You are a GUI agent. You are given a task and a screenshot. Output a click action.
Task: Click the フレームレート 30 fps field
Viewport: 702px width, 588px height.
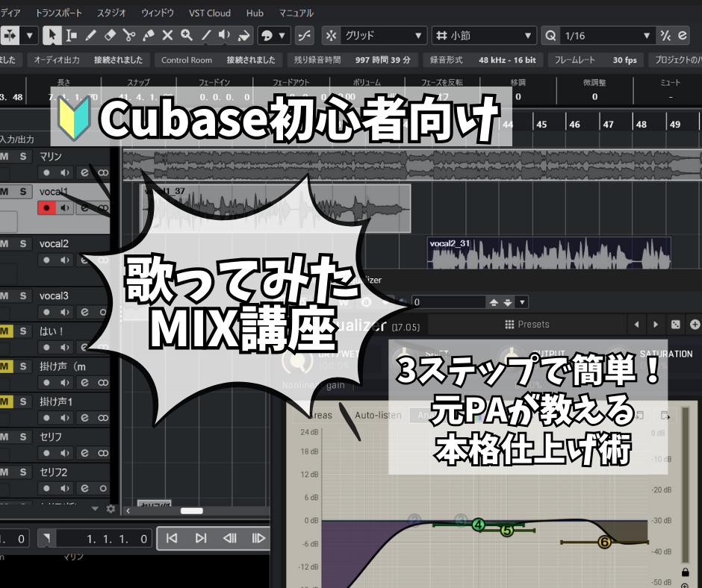(595, 60)
